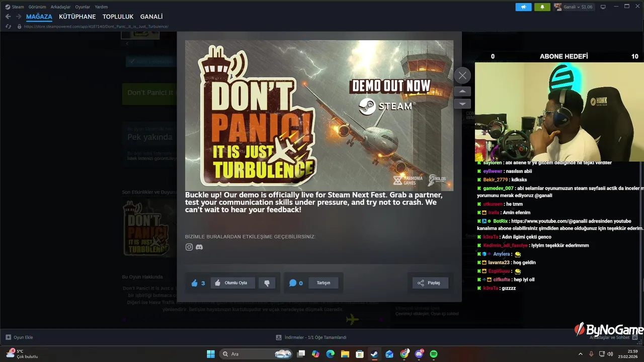Click the Don't Panic banner image
Screen dimensions: 644x362
319,116
